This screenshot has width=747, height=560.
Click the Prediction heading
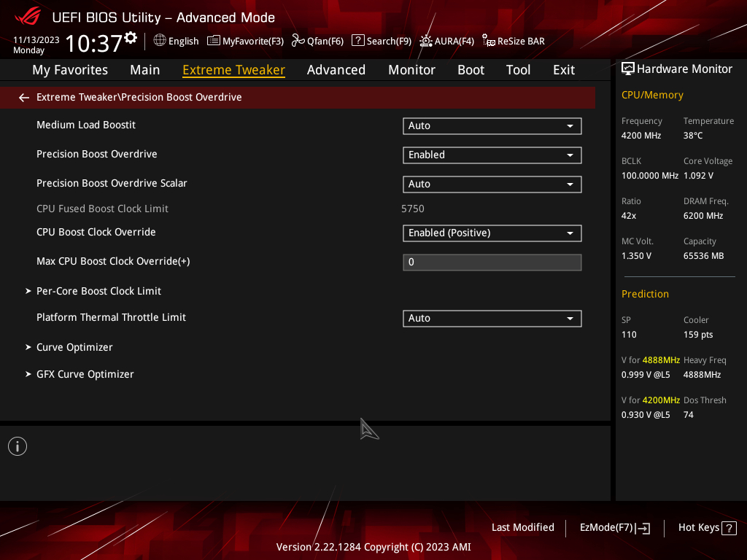coord(645,295)
